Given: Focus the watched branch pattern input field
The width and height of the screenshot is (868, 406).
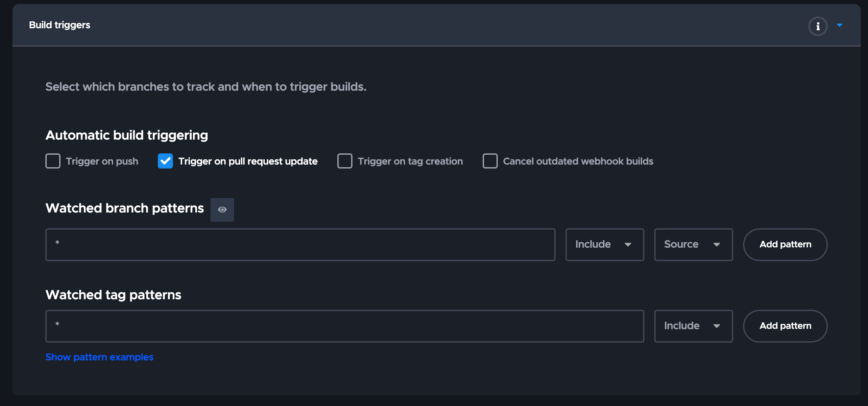Looking at the screenshot, I should click(x=300, y=244).
